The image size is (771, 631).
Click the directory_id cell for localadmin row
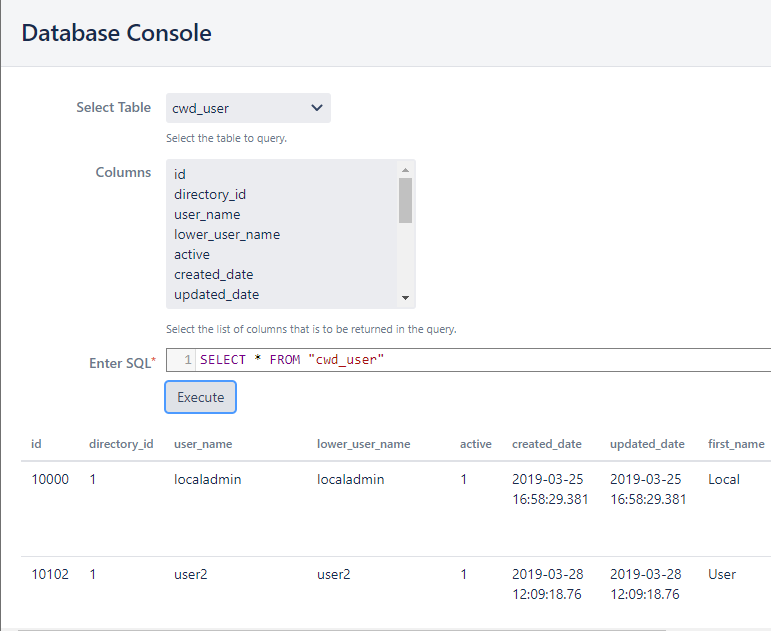92,480
